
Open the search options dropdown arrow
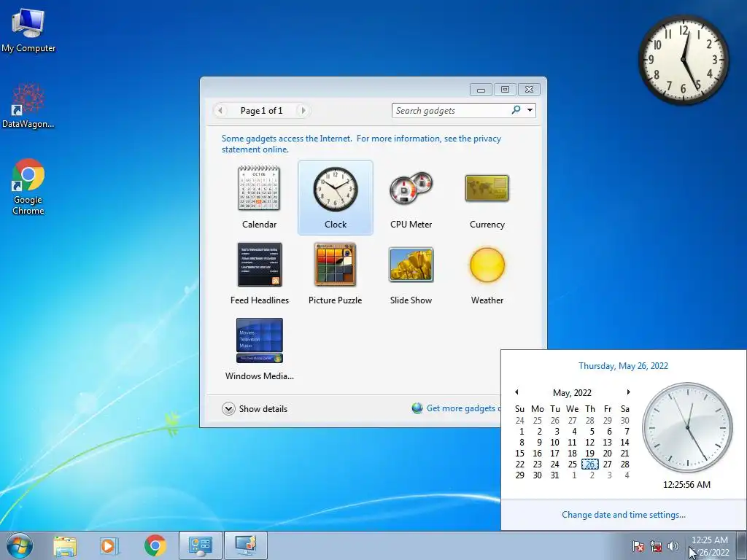point(530,110)
